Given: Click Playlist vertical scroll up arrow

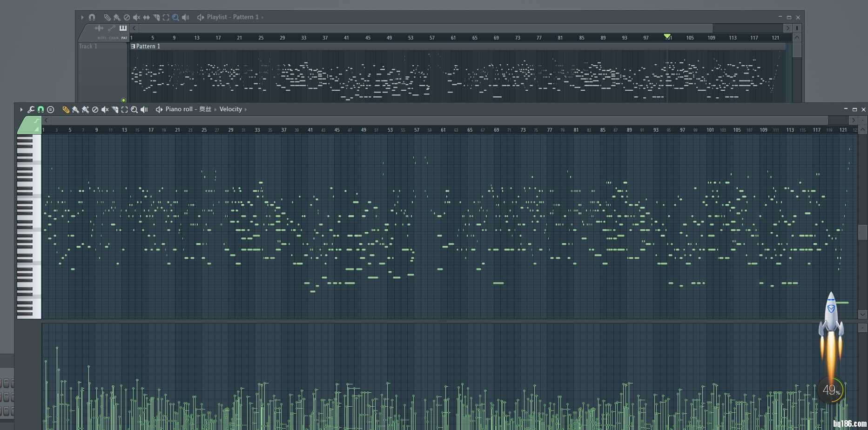Looking at the screenshot, I should pos(797,38).
